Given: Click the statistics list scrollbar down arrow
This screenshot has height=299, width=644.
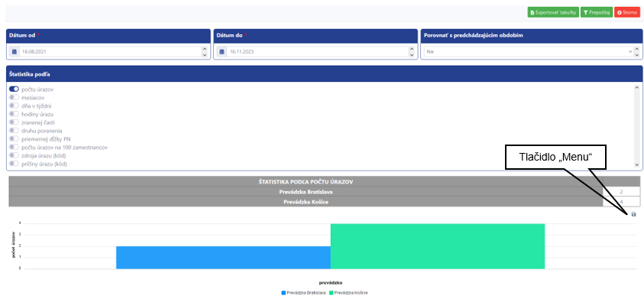Looking at the screenshot, I should point(636,164).
